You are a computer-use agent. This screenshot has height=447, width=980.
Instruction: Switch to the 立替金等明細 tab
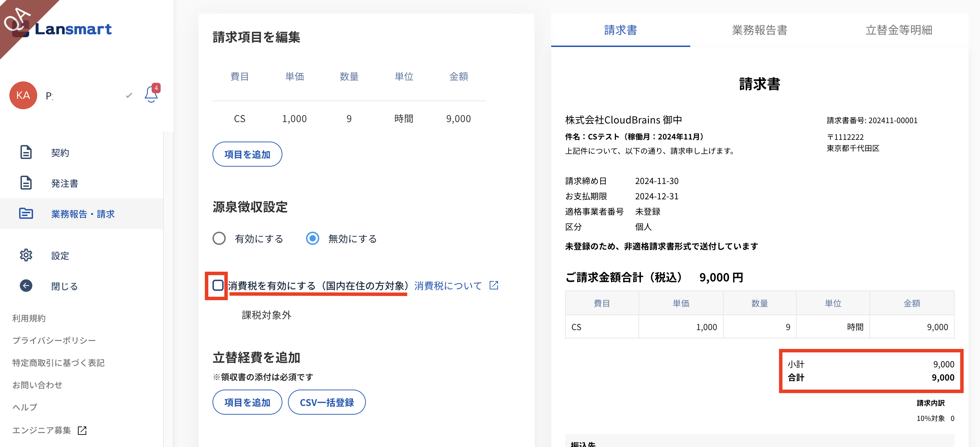click(x=899, y=30)
